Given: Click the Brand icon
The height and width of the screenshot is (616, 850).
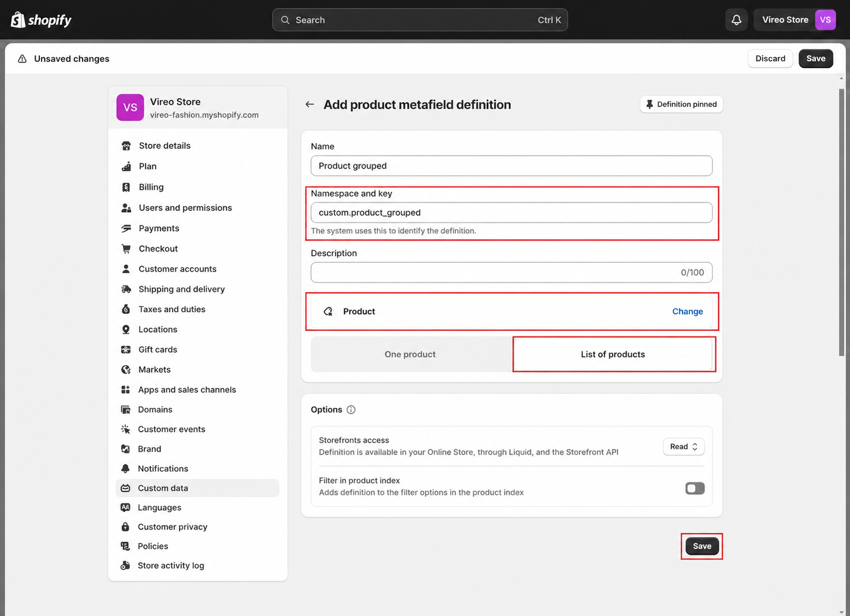Looking at the screenshot, I should coord(125,449).
